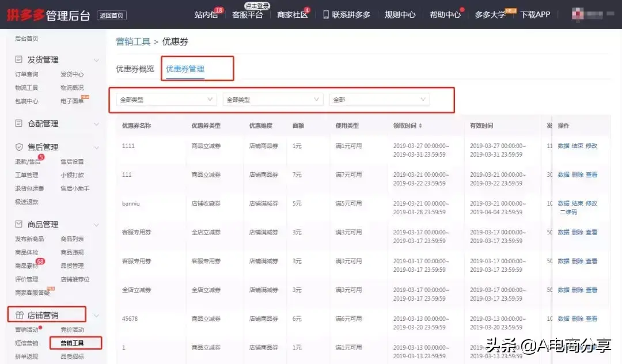
Task: Click the 仓配管理 section icon in sidebar
Action: [x=18, y=123]
